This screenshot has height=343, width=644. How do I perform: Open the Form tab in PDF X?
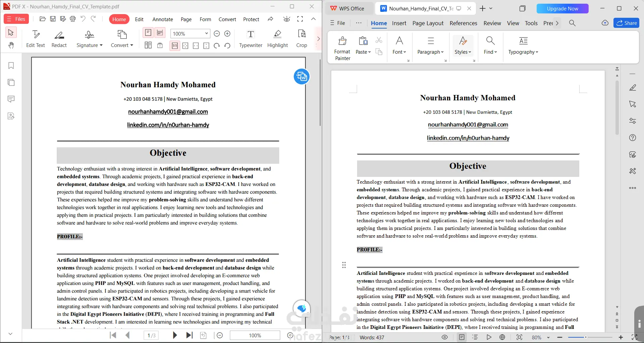click(205, 19)
